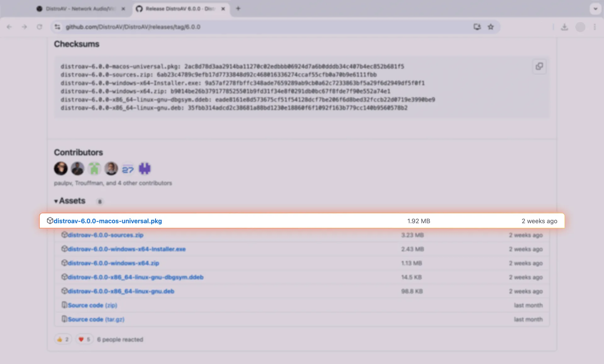Open the '27' logo contributor avatar
Image resolution: width=604 pixels, height=364 pixels.
point(128,169)
